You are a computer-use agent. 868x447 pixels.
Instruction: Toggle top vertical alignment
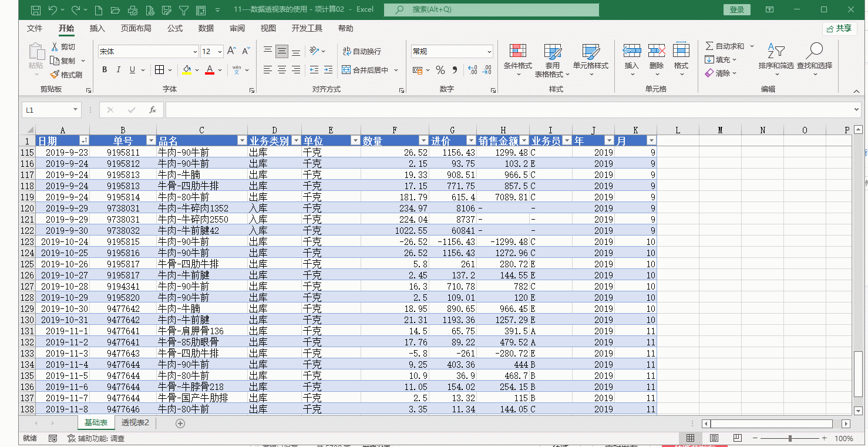[x=268, y=51]
